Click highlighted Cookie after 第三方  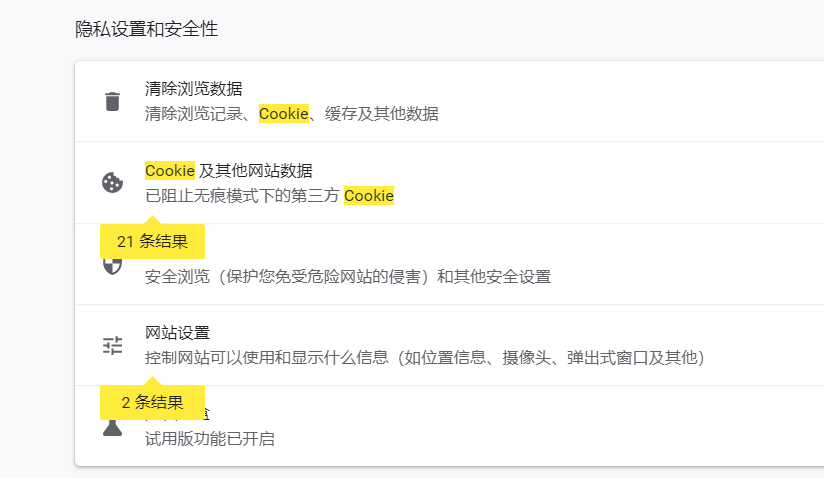point(369,196)
